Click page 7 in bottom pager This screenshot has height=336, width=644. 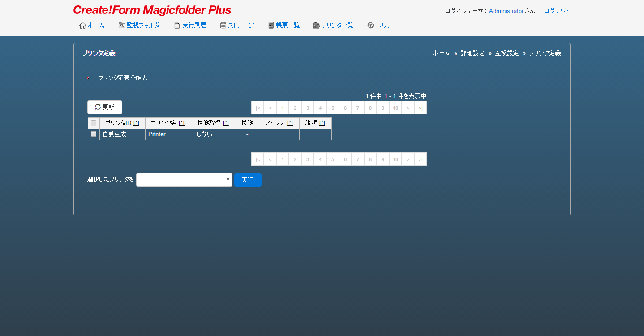tap(358, 159)
